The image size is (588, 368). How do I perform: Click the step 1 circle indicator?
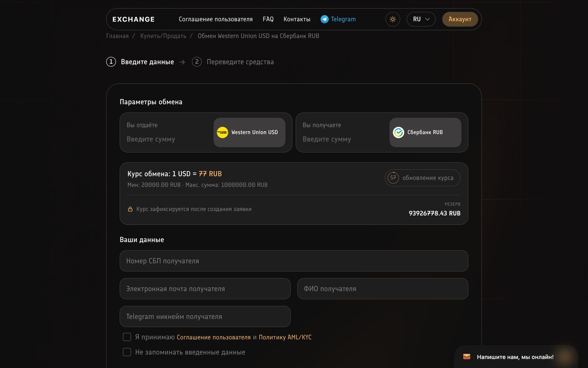click(111, 62)
